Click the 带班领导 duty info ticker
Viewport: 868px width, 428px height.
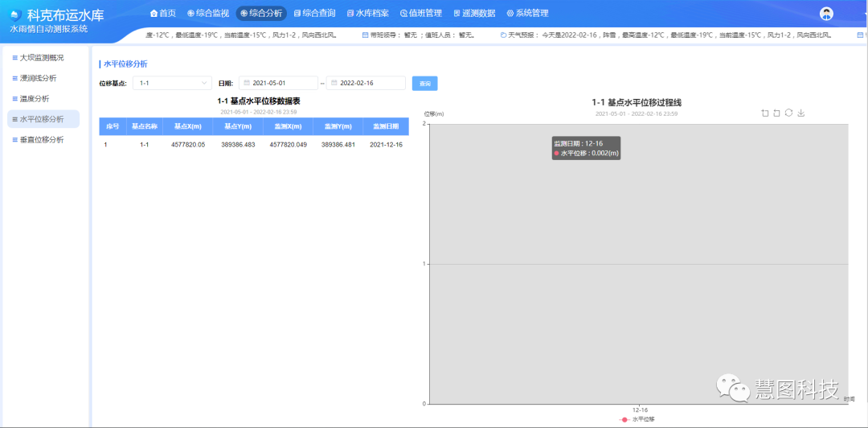click(x=419, y=35)
